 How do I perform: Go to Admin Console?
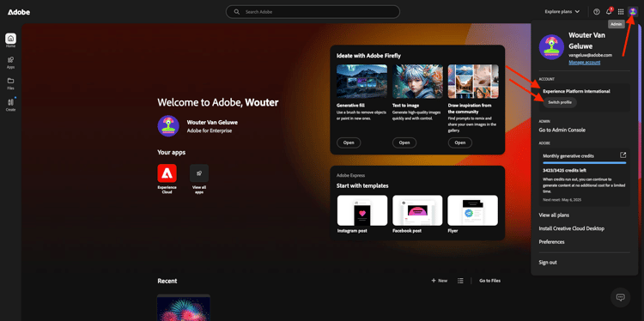(562, 130)
